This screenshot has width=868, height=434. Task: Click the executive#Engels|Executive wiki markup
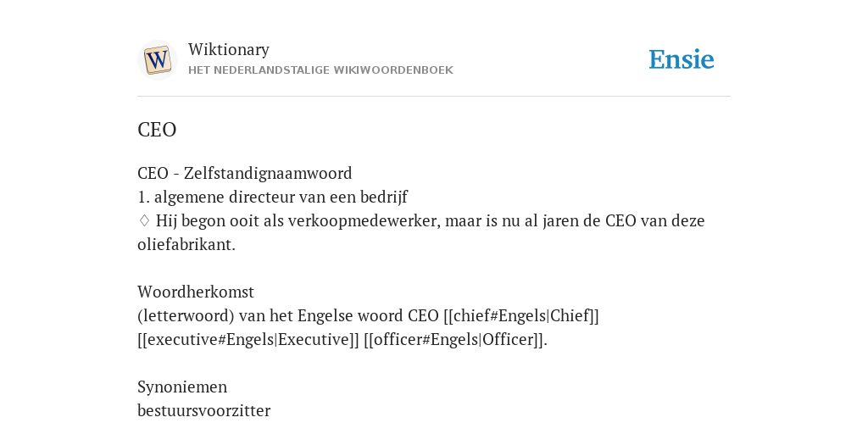(x=248, y=339)
